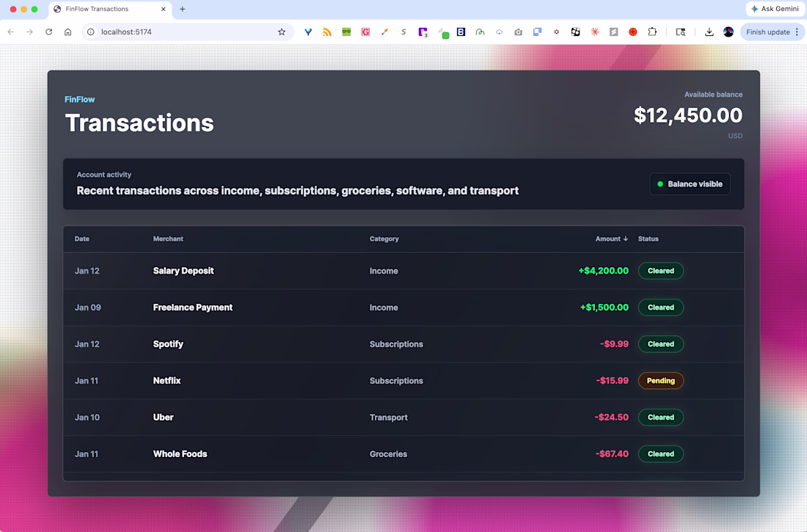
Task: Open the blue overlapping squares extension
Action: point(537,32)
